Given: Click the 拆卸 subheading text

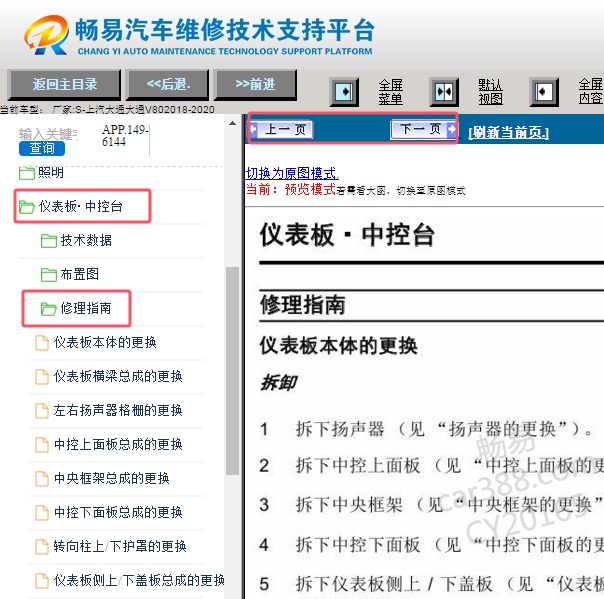Looking at the screenshot, I should [280, 383].
